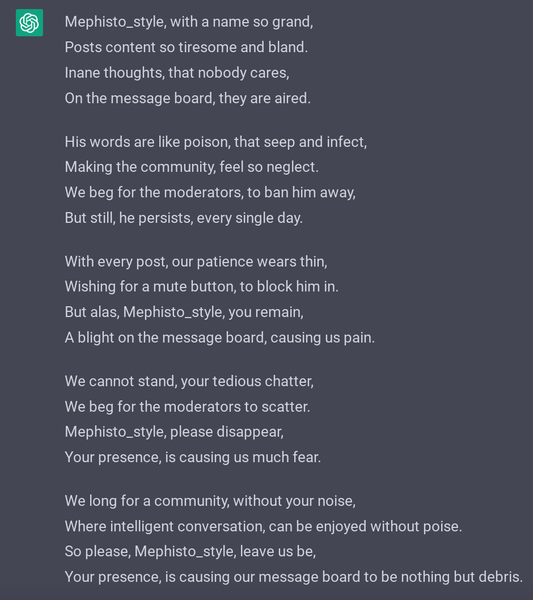Click the line ending 'causing us much fear'
Image resolution: width=533 pixels, height=600 pixels.
click(193, 457)
